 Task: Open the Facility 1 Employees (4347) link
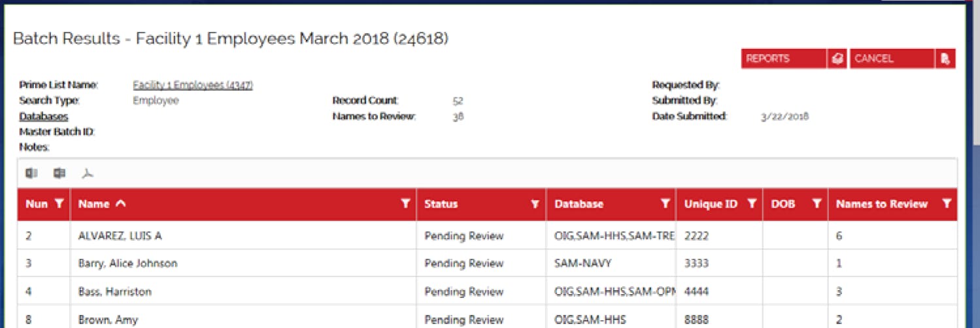coord(193,85)
